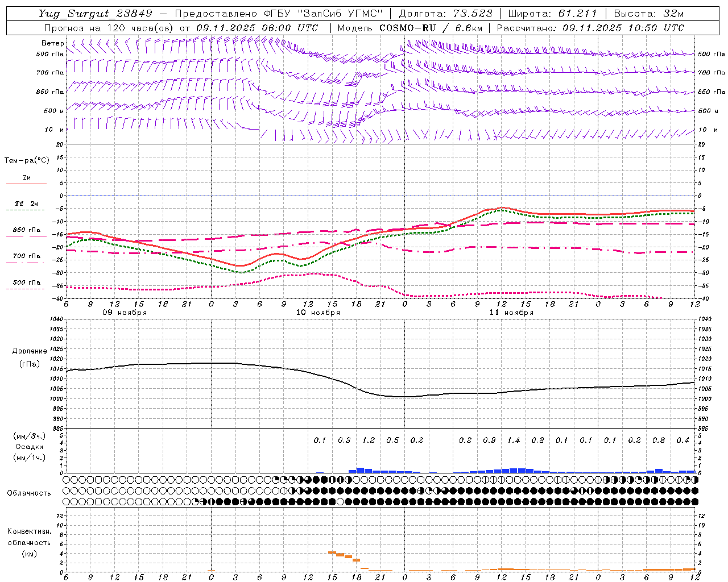Click the (км) unit under convective cloudiness

pos(29,554)
